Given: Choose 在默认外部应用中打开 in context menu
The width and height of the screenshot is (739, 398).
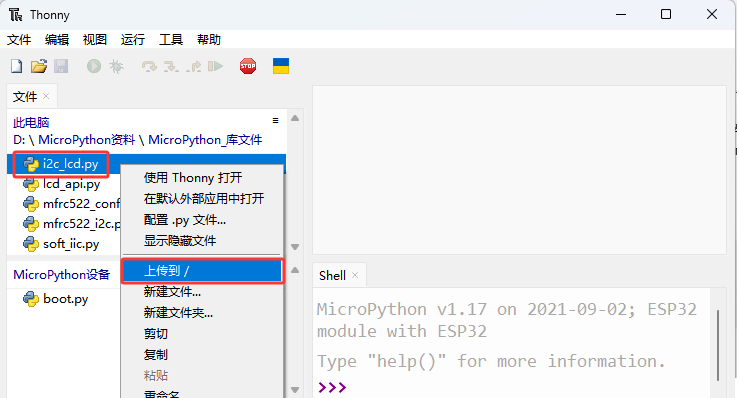Looking at the screenshot, I should (202, 199).
